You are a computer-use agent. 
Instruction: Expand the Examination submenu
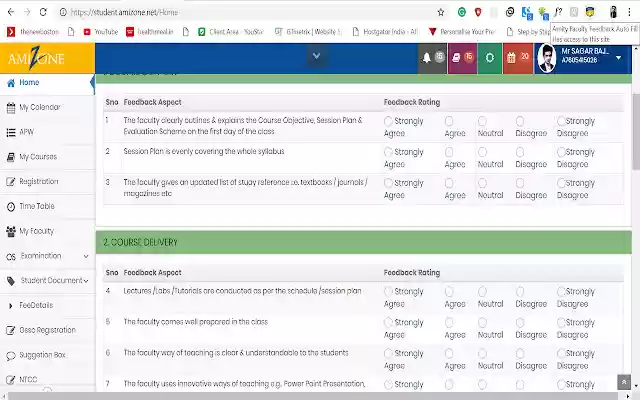click(x=86, y=256)
